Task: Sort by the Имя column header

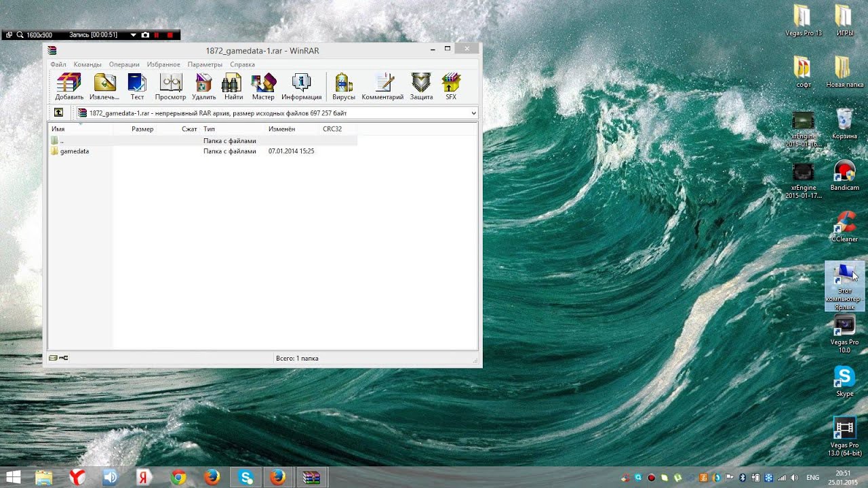Action: pos(80,129)
